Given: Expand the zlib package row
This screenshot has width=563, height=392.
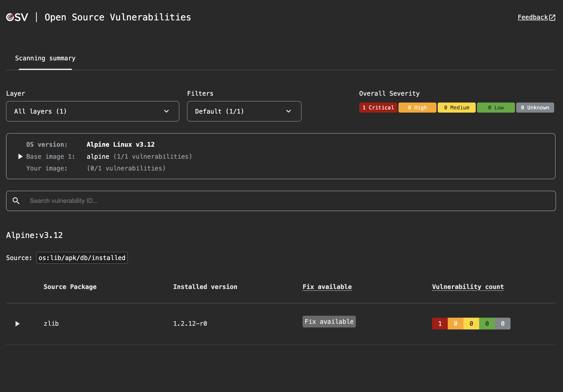Looking at the screenshot, I should pyautogui.click(x=17, y=324).
